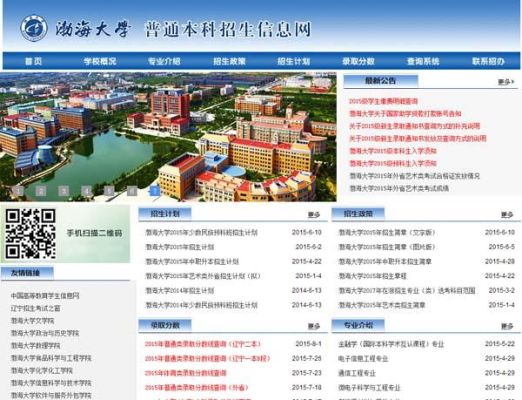Open 辽宁招生考试之窗 friendly link
Image resolution: width=522 pixels, height=400 pixels.
pos(36,308)
